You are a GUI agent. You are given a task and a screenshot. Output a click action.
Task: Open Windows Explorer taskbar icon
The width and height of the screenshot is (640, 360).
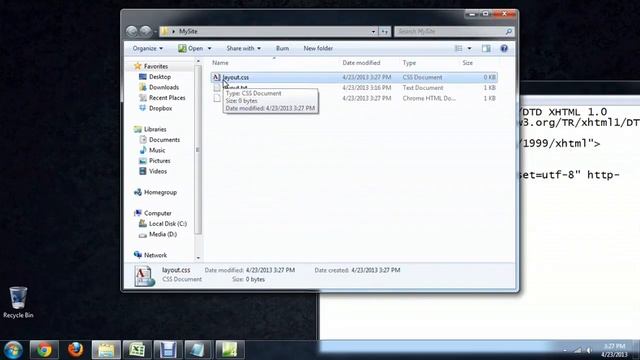click(106, 350)
